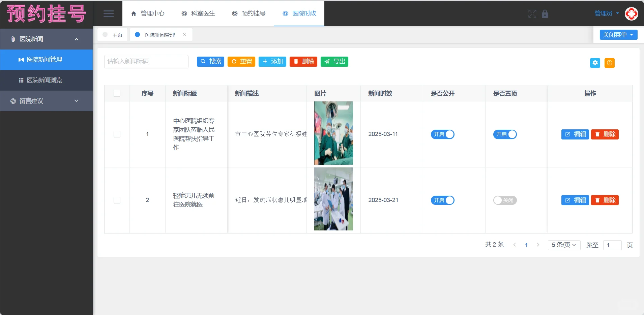
Task: Open the 关闭菜单 dropdown
Action: 618,34
